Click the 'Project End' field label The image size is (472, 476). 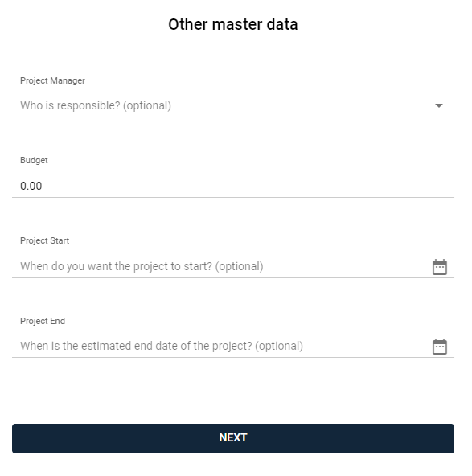43,321
